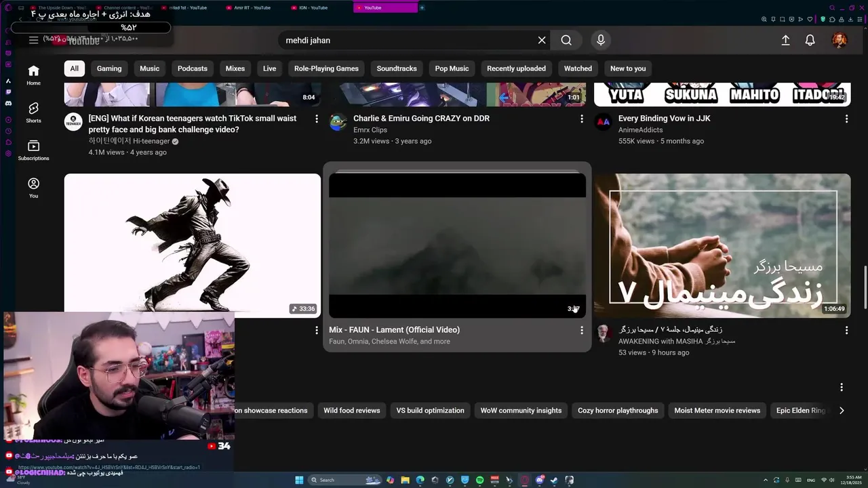Open options for Mix - FAUN - Lament
The height and width of the screenshot is (488, 868).
click(x=581, y=330)
